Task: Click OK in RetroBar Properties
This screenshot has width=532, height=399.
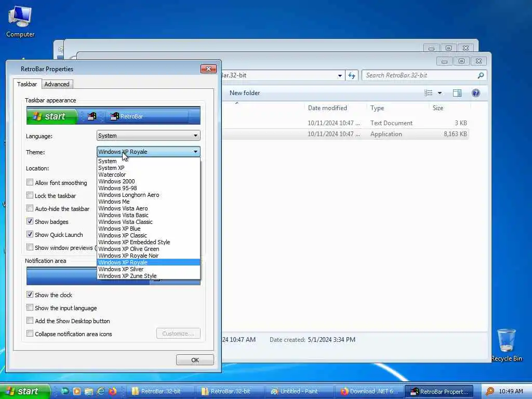Action: 195,360
